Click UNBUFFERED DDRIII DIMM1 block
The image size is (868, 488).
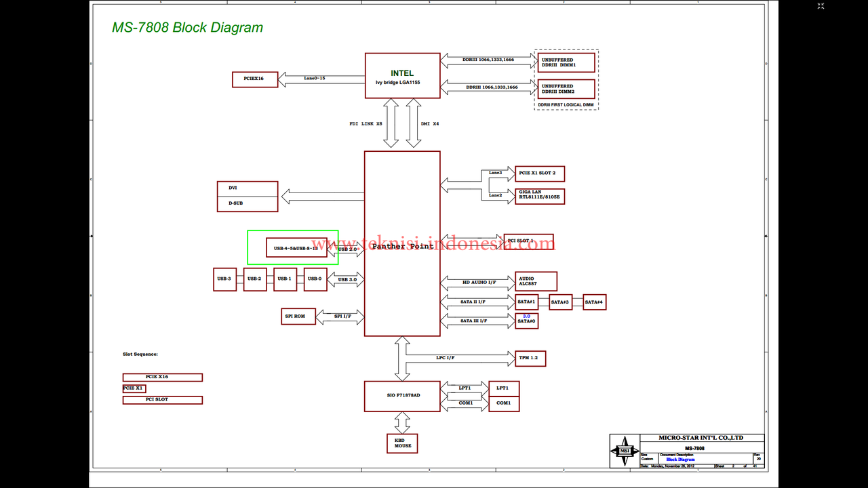(x=566, y=62)
